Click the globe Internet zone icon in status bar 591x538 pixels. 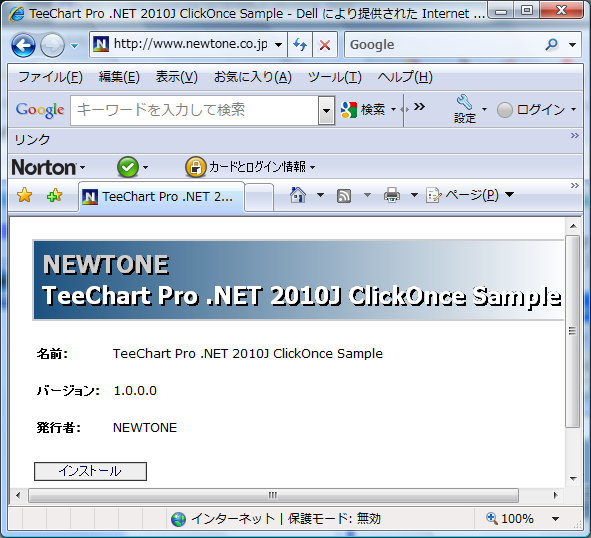(178, 519)
